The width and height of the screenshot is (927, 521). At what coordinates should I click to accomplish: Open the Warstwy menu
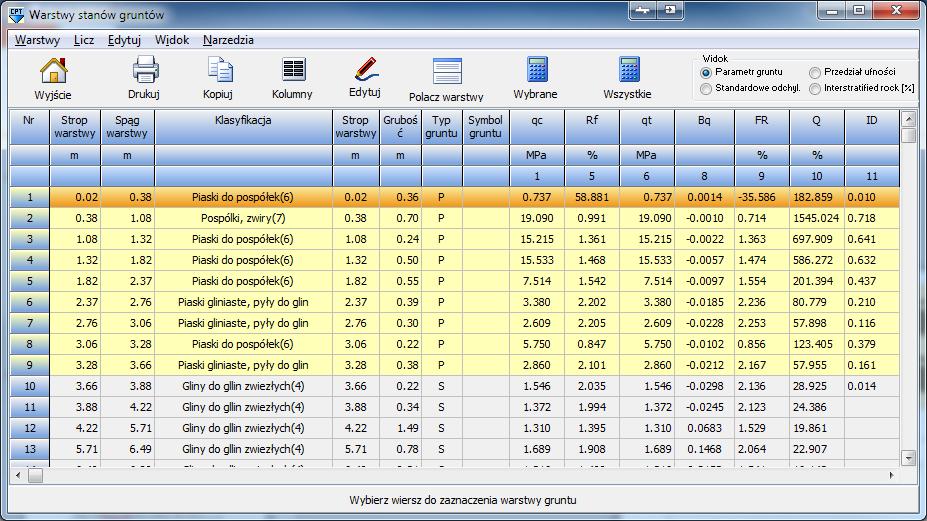tap(37, 40)
